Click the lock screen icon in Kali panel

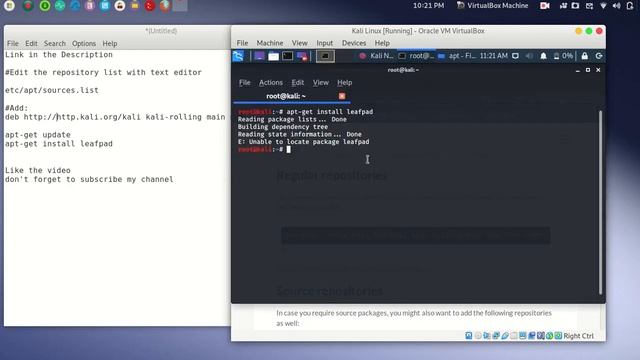[x=584, y=56]
